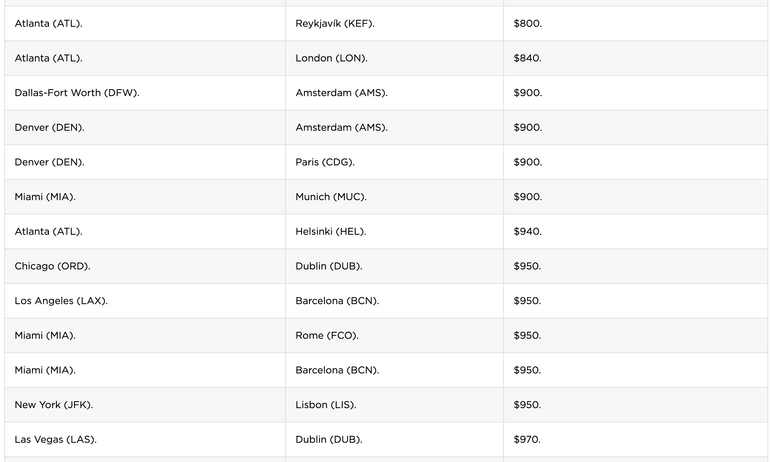Viewport: 770px width, 462px height.
Task: Select the Helsinki (HEL) destination cell
Action: [331, 232]
